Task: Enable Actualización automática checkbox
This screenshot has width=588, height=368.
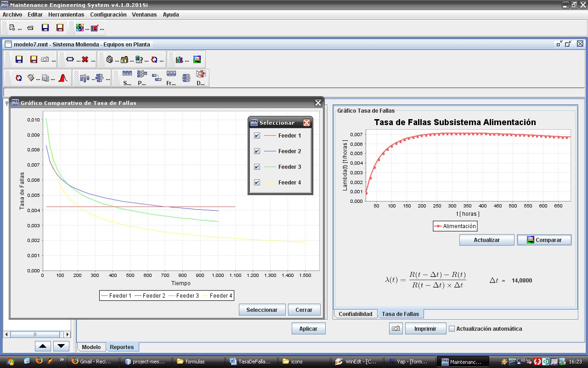Action: [452, 329]
